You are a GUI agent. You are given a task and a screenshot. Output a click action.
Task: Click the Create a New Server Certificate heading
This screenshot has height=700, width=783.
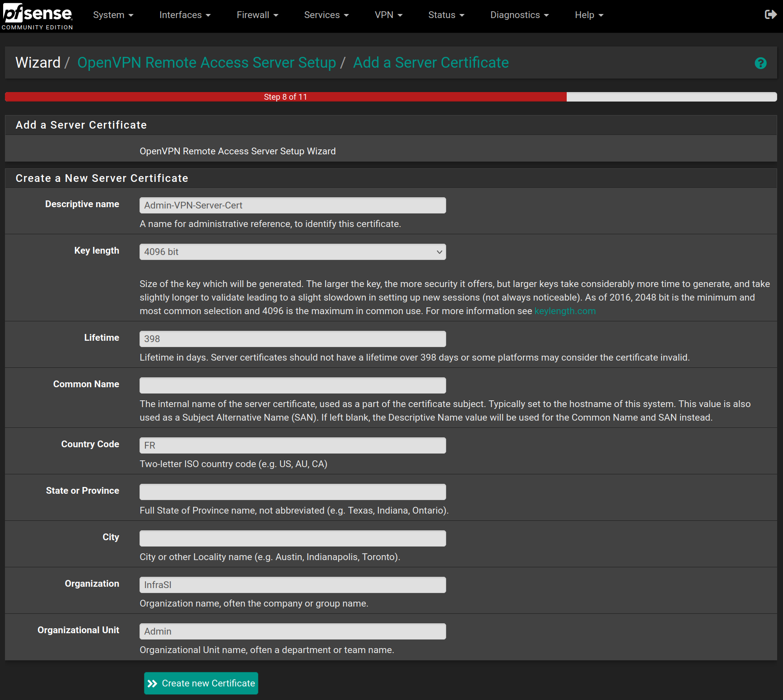[x=102, y=178]
